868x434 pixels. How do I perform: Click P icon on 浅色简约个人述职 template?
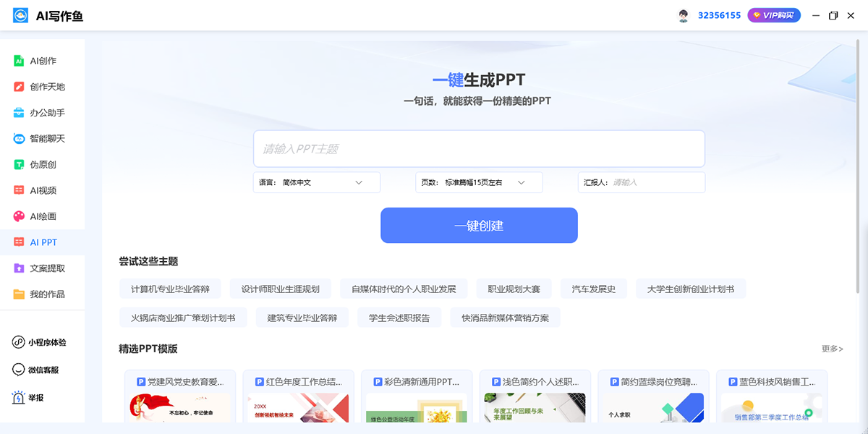click(496, 381)
